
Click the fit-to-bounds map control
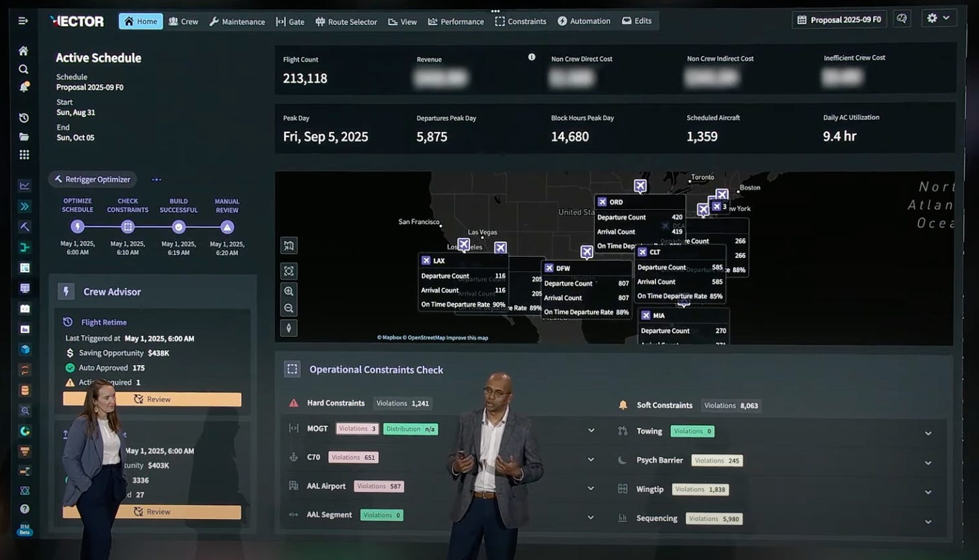(289, 271)
